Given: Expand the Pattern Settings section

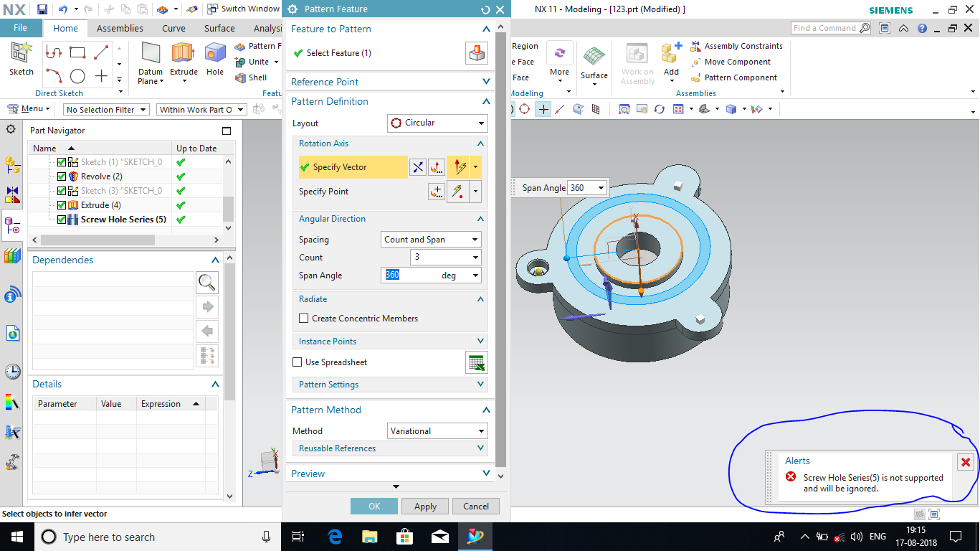Looking at the screenshot, I should pos(390,385).
